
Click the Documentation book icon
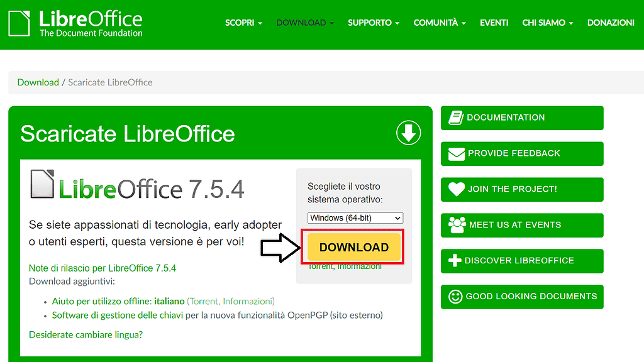click(456, 118)
